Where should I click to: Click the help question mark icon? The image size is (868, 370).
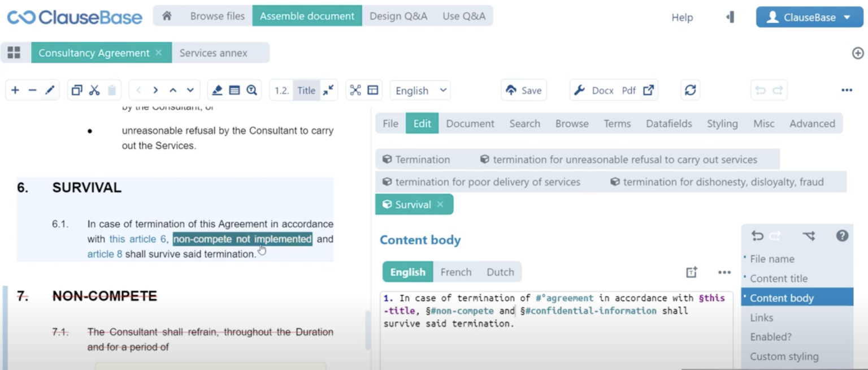842,236
